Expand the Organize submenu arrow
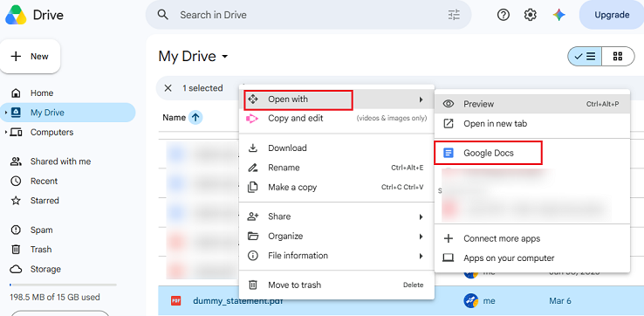Image resolution: width=644 pixels, height=316 pixels. point(421,237)
